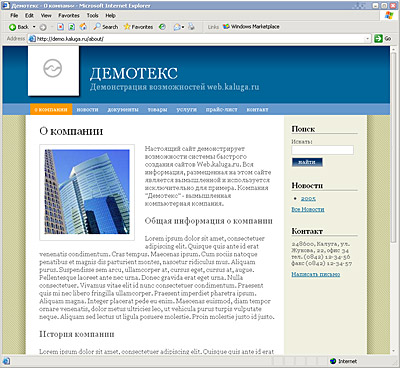400x368 pixels.
Task: Click the page icon in the status bar
Action: [7, 361]
